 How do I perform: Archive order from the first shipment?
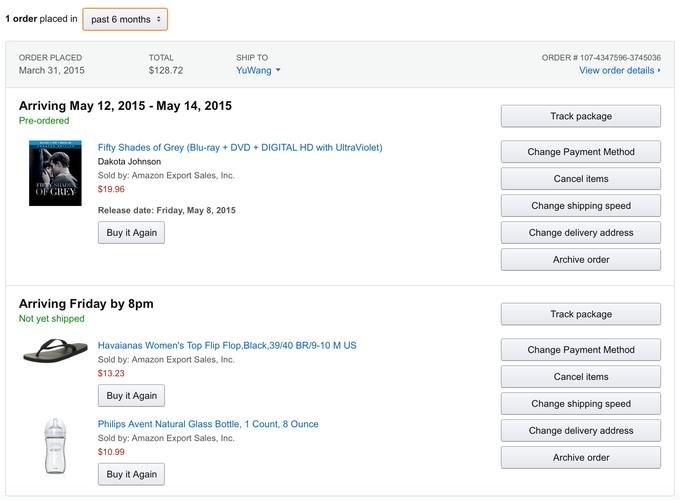click(x=580, y=260)
